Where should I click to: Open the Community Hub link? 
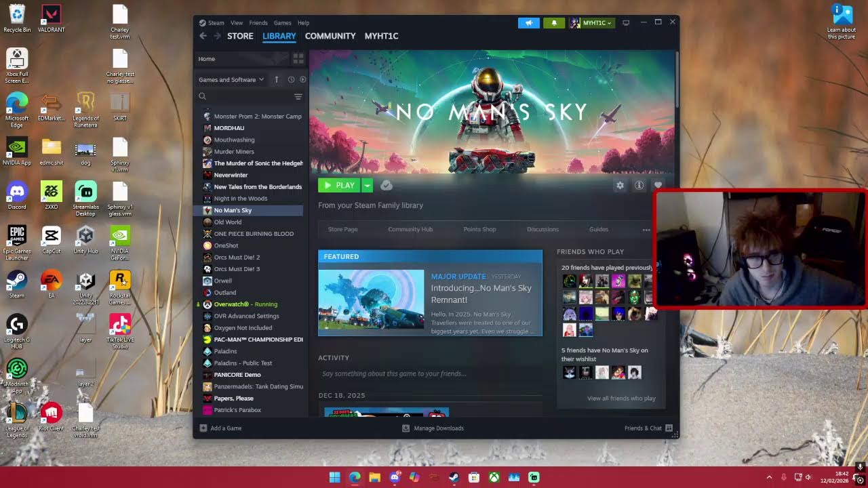(410, 229)
